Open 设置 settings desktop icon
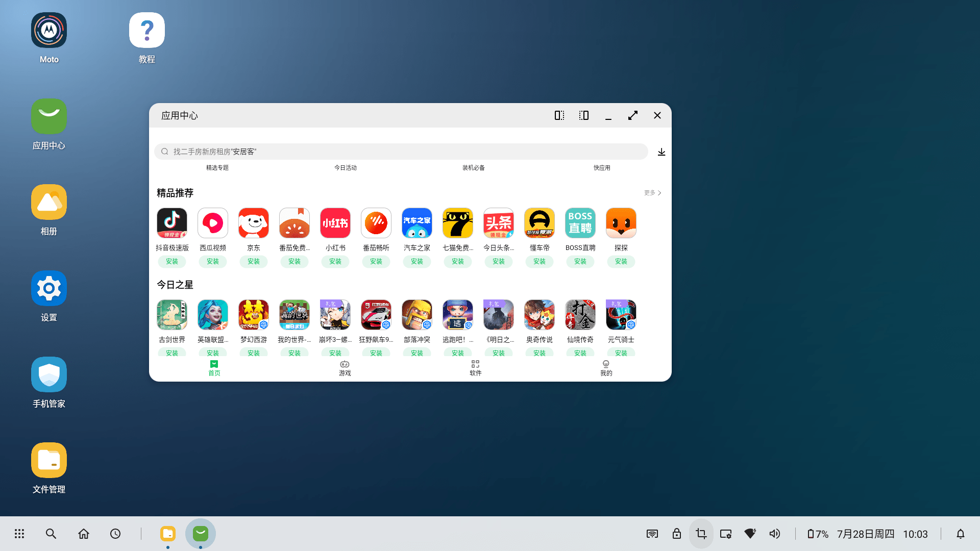Screen dimensions: 980x551 pyautogui.click(x=49, y=289)
